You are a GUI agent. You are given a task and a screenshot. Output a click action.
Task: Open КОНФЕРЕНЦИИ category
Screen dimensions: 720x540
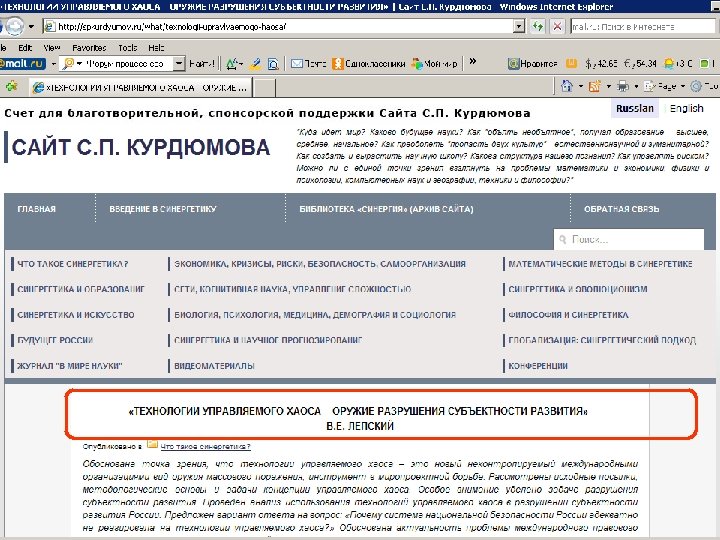[x=538, y=366]
